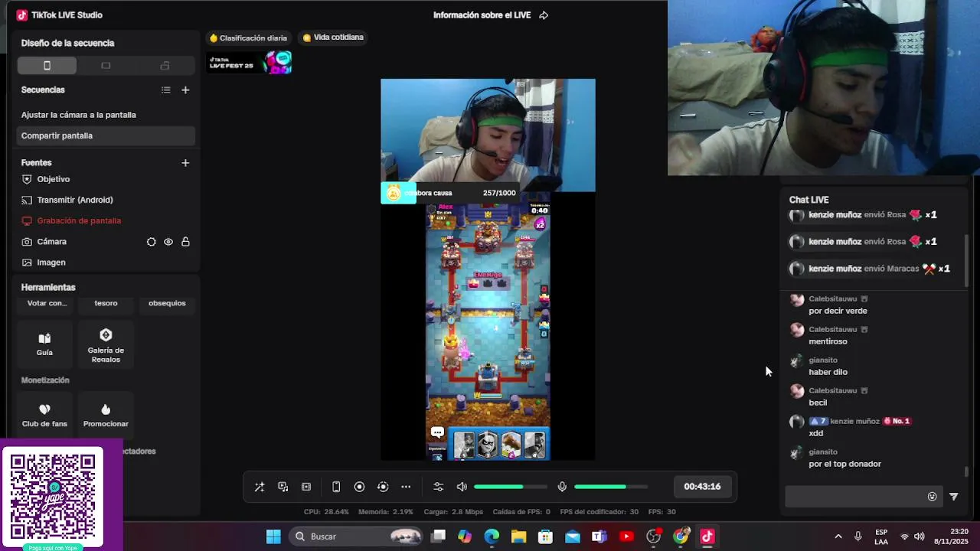Image resolution: width=980 pixels, height=551 pixels.
Task: Start recording with the record button
Action: point(359,487)
